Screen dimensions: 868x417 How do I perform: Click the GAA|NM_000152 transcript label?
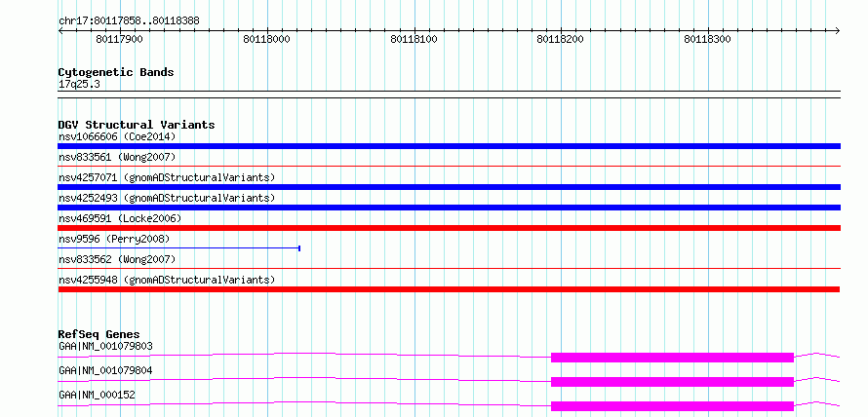[97, 395]
